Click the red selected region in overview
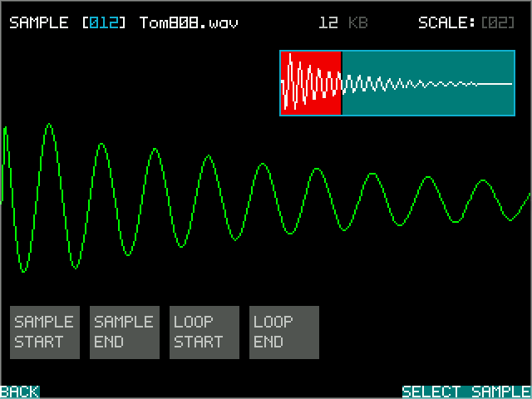This screenshot has width=532, height=399. 311,83
